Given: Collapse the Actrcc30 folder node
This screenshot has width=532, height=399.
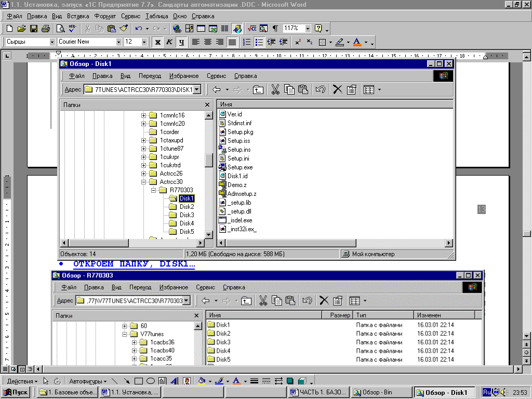Looking at the screenshot, I should [x=143, y=182].
